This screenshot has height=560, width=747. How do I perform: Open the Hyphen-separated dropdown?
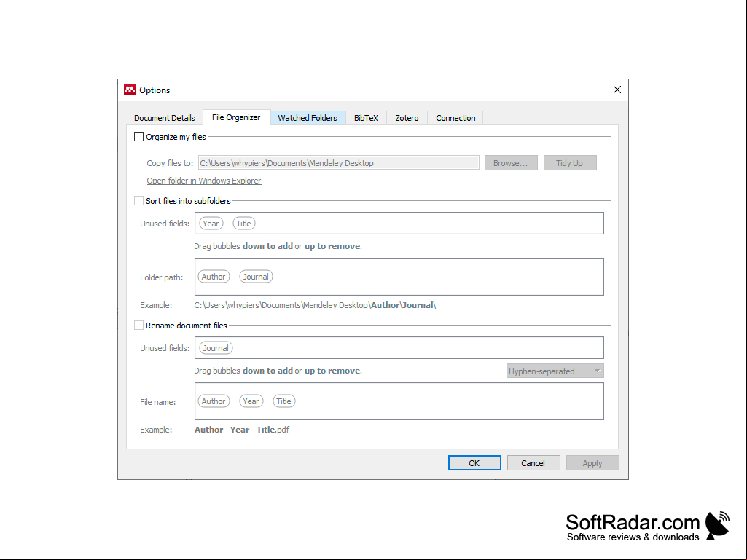pos(555,371)
